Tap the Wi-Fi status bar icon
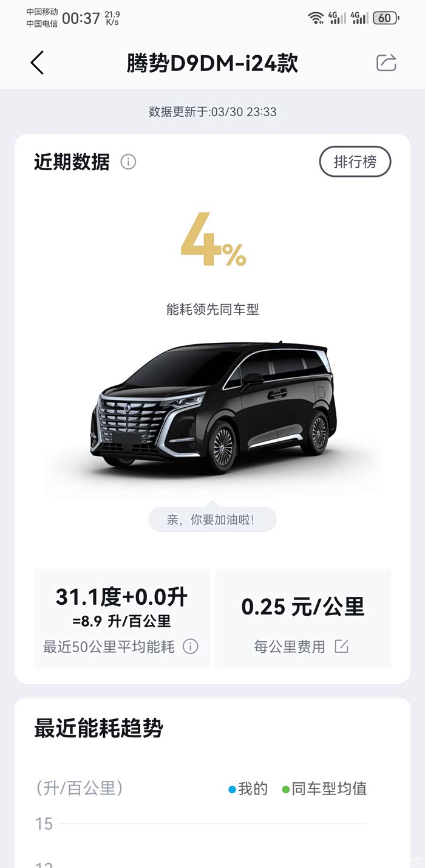This screenshot has height=868, width=425. click(x=316, y=18)
